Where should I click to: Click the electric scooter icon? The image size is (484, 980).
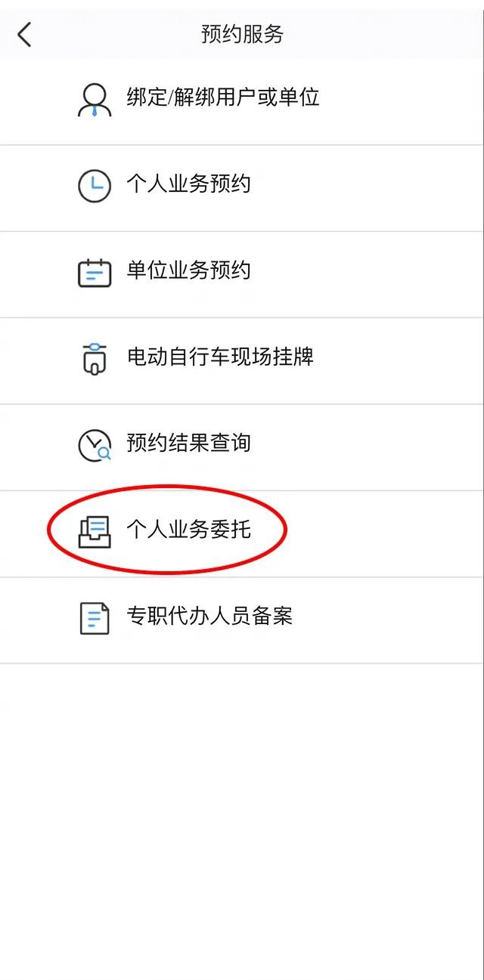[x=95, y=358]
